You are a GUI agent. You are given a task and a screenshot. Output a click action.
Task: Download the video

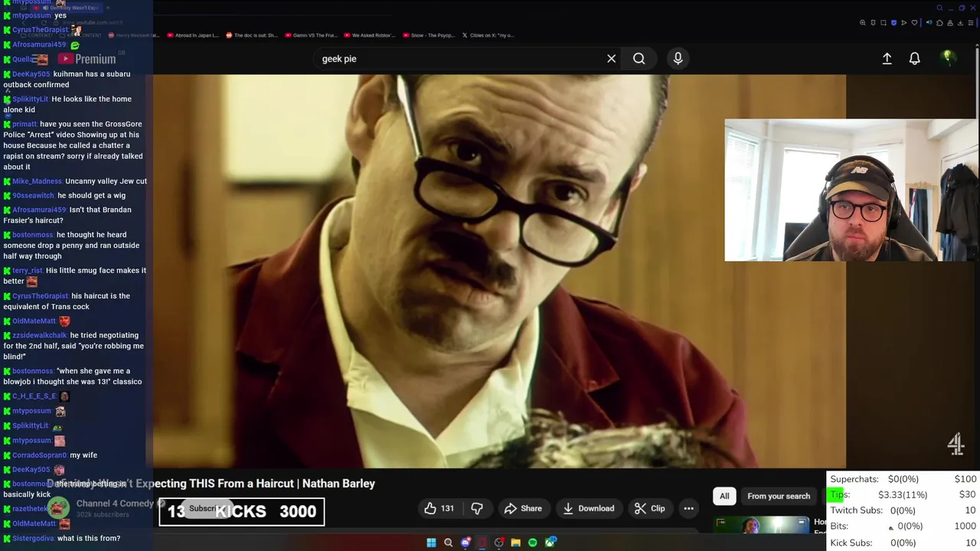click(588, 508)
